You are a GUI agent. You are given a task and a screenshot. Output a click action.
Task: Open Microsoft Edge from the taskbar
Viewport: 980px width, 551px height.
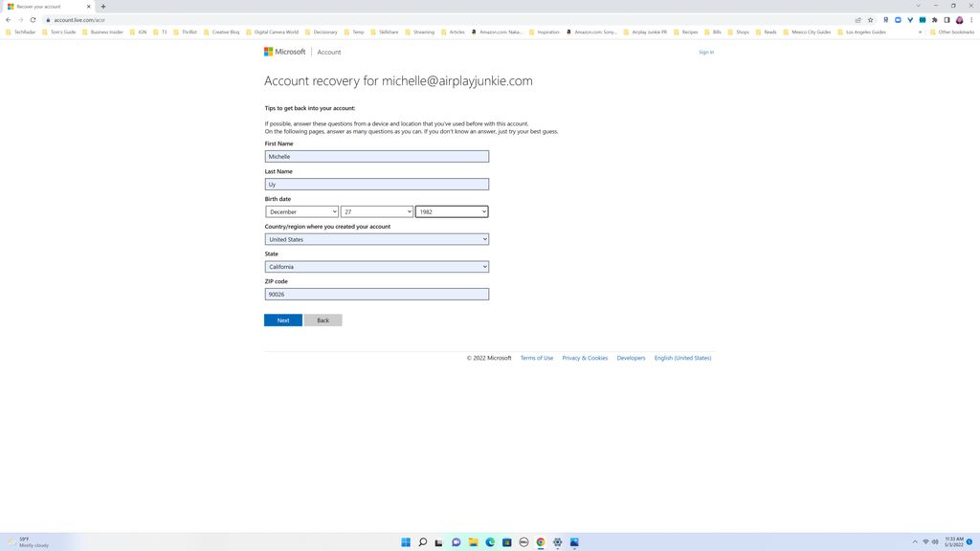point(490,542)
